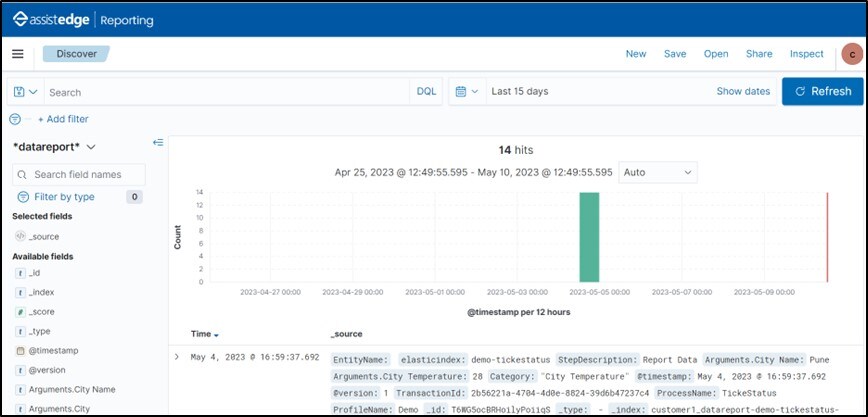Click the Filter by type icon
The height and width of the screenshot is (417, 868).
coord(23,197)
